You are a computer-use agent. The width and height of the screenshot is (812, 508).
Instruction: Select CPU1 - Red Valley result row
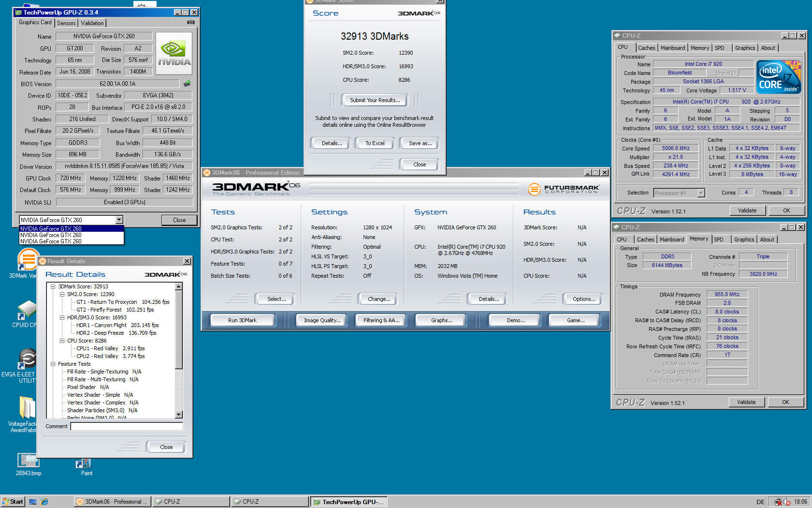coord(111,348)
